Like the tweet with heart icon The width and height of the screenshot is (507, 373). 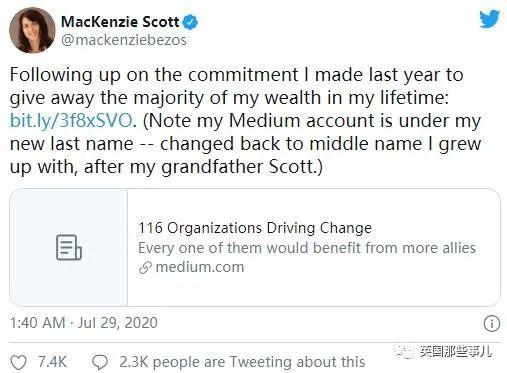click(18, 362)
